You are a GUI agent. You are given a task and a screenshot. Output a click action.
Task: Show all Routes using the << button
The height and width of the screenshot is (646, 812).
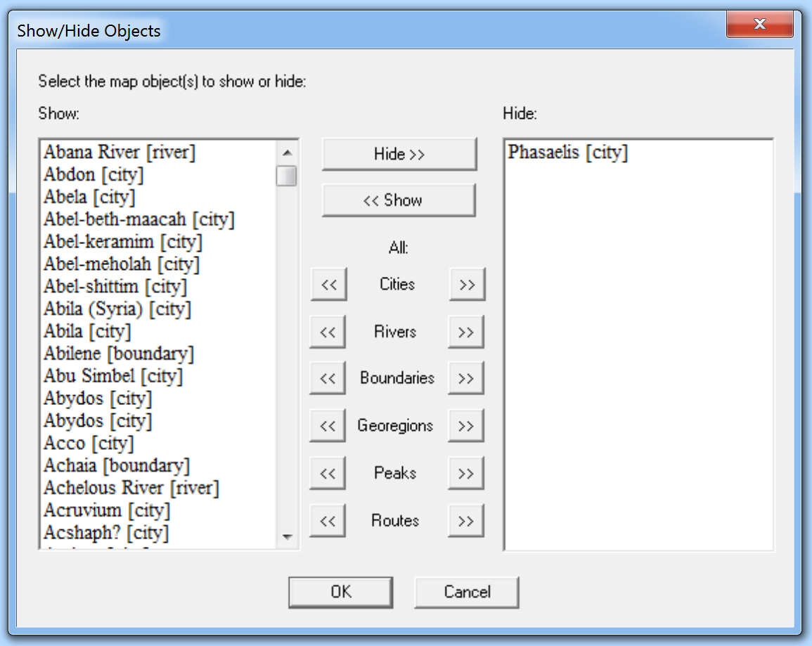tap(328, 520)
